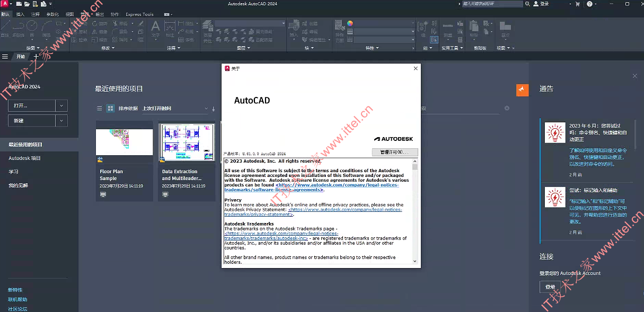Click the shopping cart icon in title bar

click(x=577, y=4)
